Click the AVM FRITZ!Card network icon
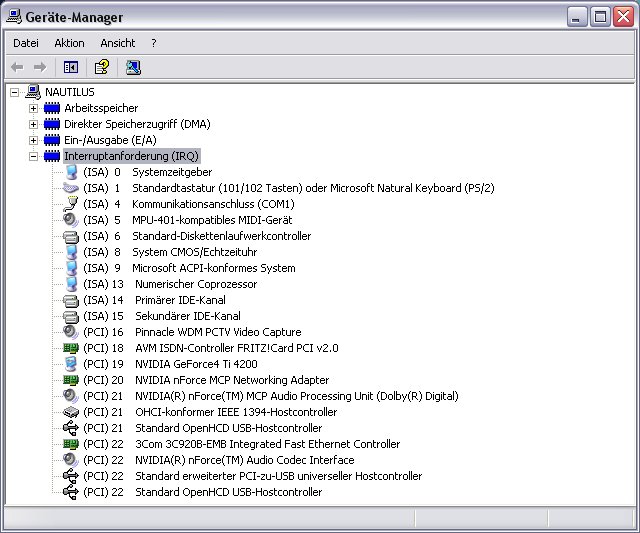Viewport: 640px width, 533px height. (x=71, y=348)
